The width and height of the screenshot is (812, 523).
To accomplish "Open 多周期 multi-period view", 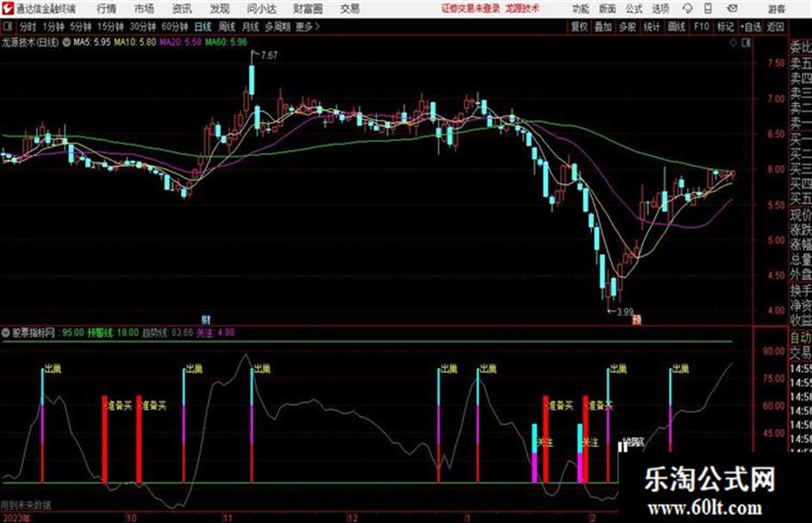I will (277, 27).
